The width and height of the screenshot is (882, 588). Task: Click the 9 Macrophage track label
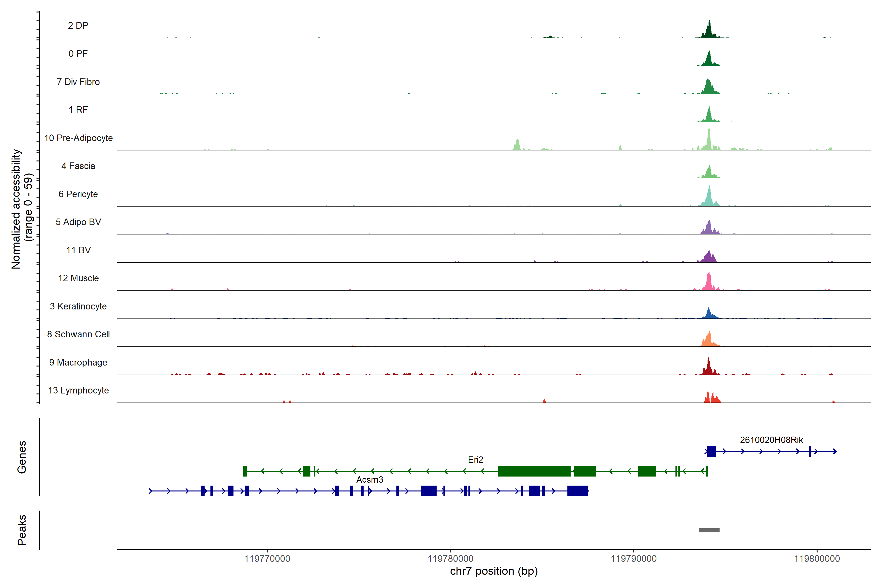tap(78, 362)
